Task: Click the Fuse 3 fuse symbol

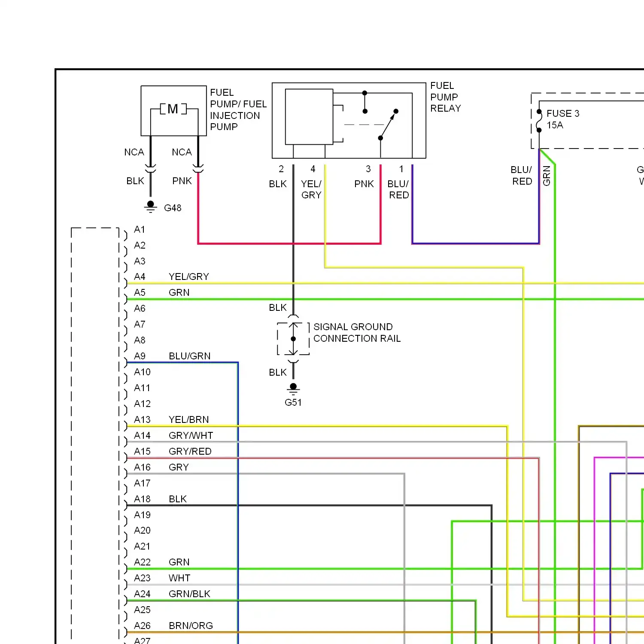Action: tap(539, 122)
